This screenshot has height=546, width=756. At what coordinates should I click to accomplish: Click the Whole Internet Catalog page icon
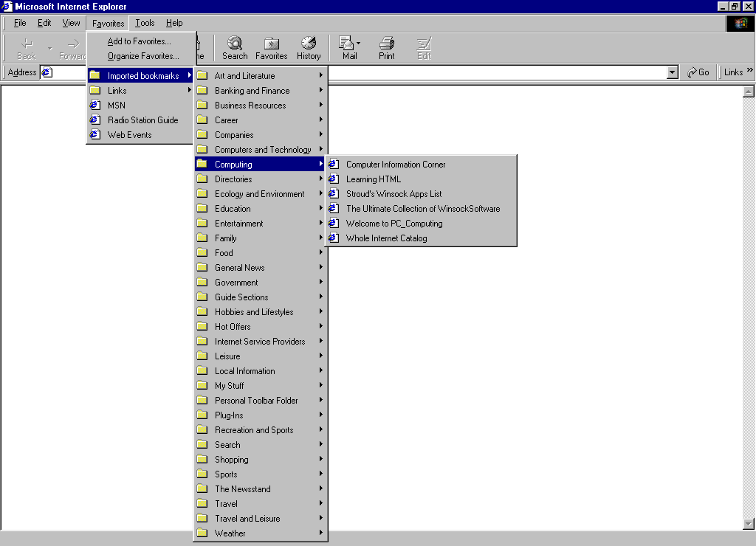(x=334, y=238)
